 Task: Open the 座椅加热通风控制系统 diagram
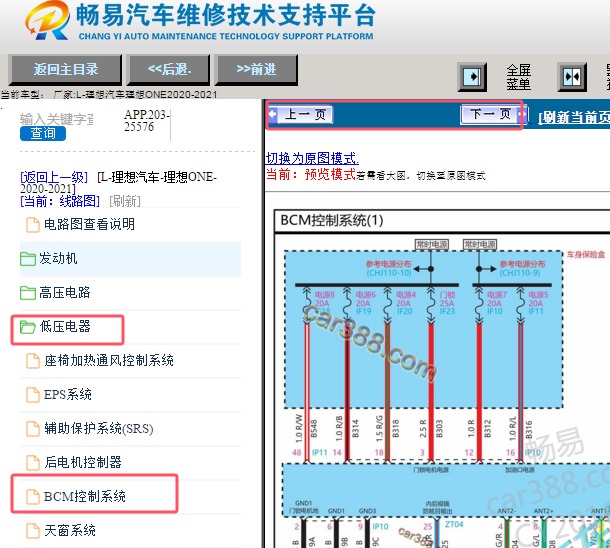click(x=109, y=361)
